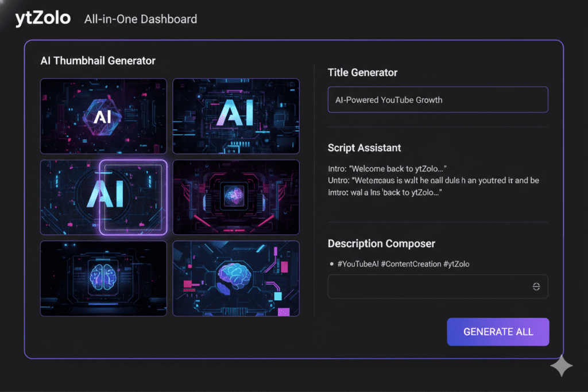The width and height of the screenshot is (588, 392).
Task: Click the Title Generator section heading
Action: 362,72
